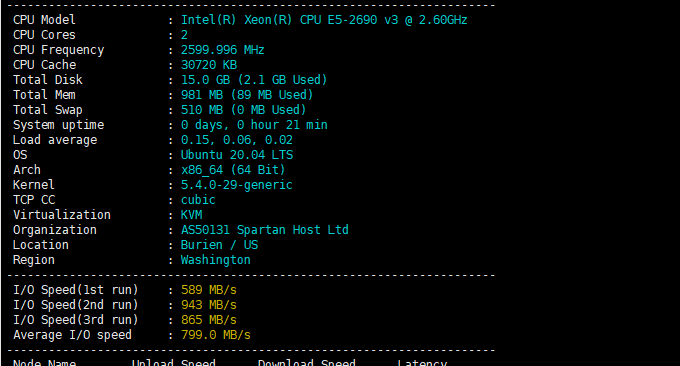The width and height of the screenshot is (680, 366).
Task: Click the Latency column header
Action: point(422,363)
